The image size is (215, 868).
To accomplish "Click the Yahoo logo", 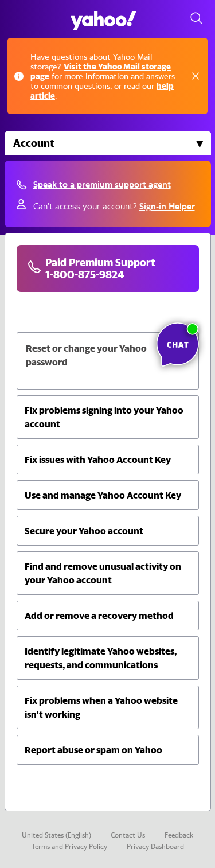I will coord(103,20).
